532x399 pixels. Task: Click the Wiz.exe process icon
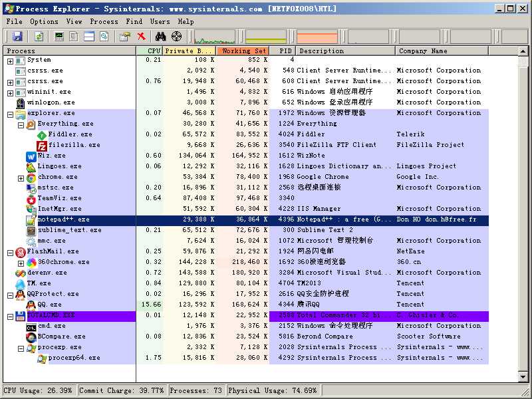(31, 157)
